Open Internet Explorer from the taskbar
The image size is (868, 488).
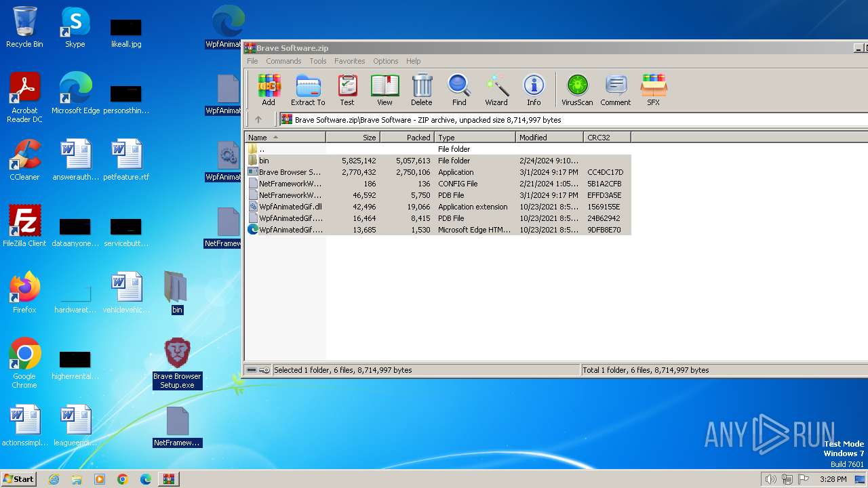coord(54,479)
